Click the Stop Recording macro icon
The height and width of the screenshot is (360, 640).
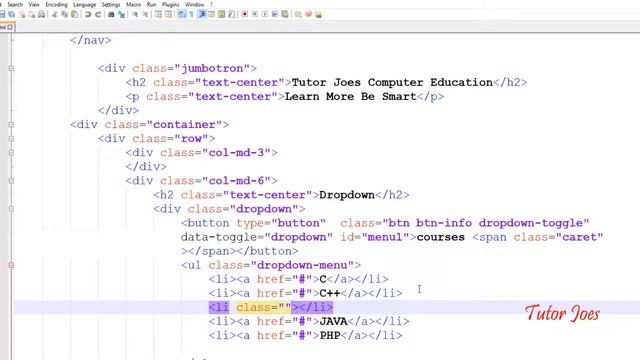coord(255,14)
